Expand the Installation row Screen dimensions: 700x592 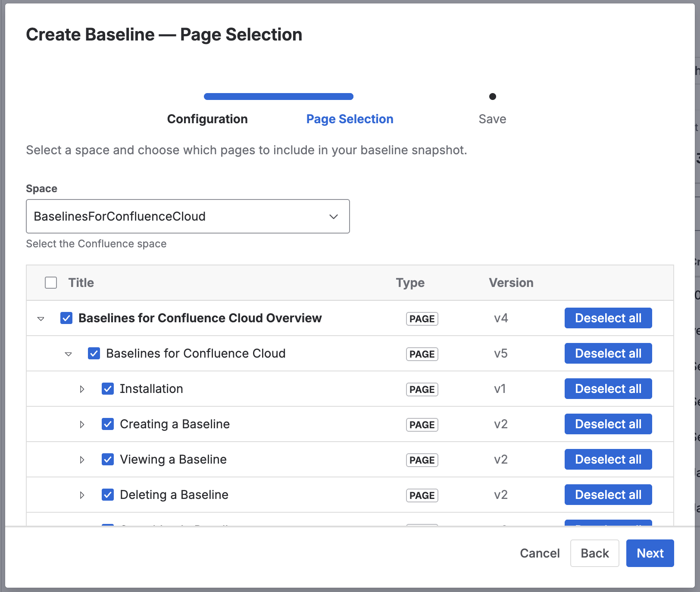click(x=82, y=389)
